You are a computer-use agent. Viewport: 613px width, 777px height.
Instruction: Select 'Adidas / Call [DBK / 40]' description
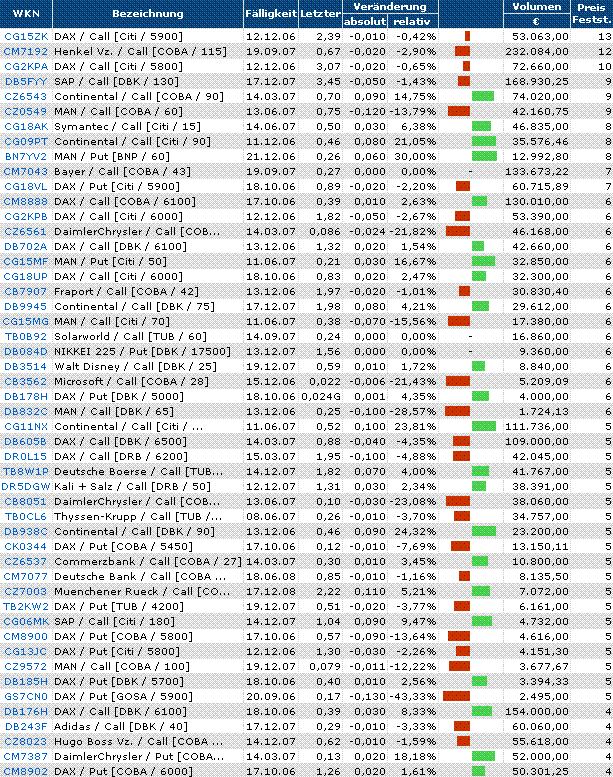coord(121,726)
